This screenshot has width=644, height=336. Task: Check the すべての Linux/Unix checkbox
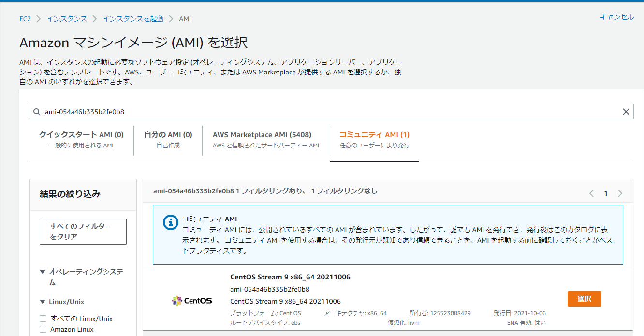43,319
